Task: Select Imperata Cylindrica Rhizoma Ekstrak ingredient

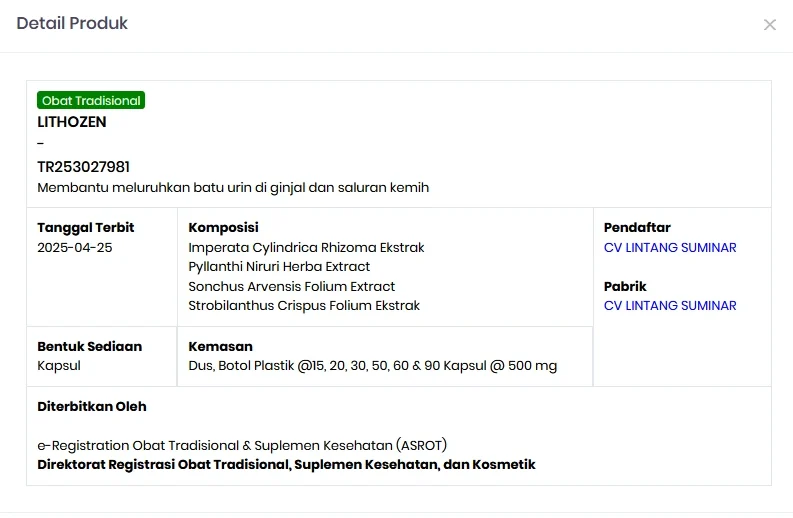Action: click(x=306, y=248)
